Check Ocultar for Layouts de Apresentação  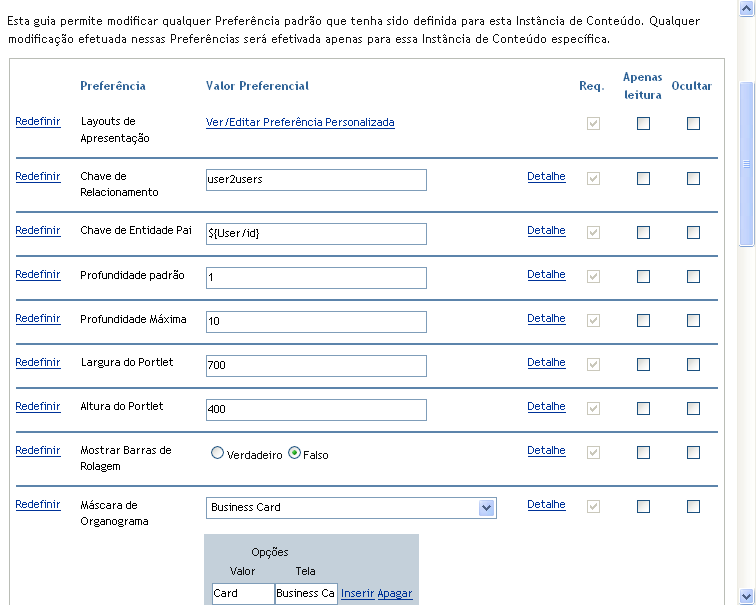point(693,124)
